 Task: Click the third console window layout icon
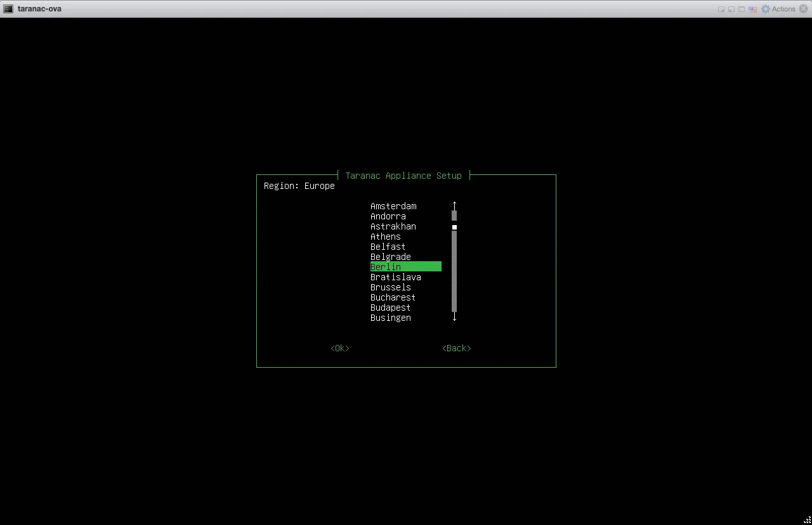(742, 9)
